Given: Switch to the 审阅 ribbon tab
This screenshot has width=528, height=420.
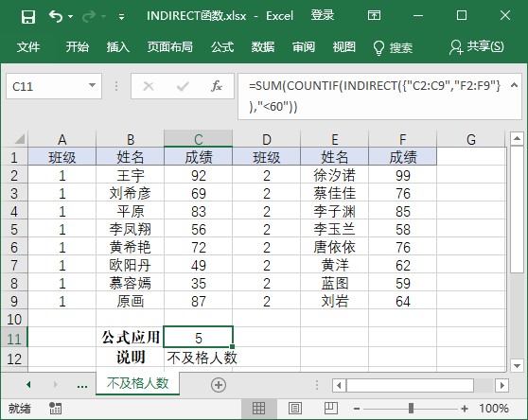Looking at the screenshot, I should (304, 46).
